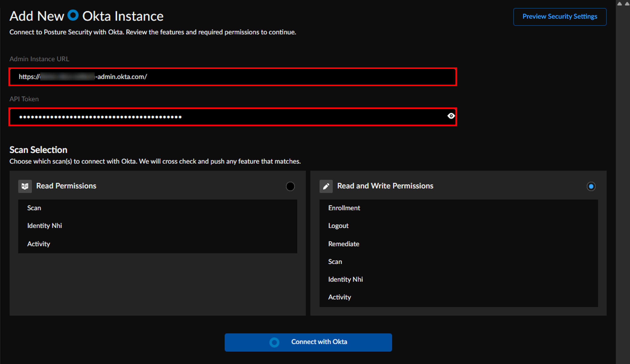
Task: Click the book icon beside Read Permissions
Action: [25, 186]
